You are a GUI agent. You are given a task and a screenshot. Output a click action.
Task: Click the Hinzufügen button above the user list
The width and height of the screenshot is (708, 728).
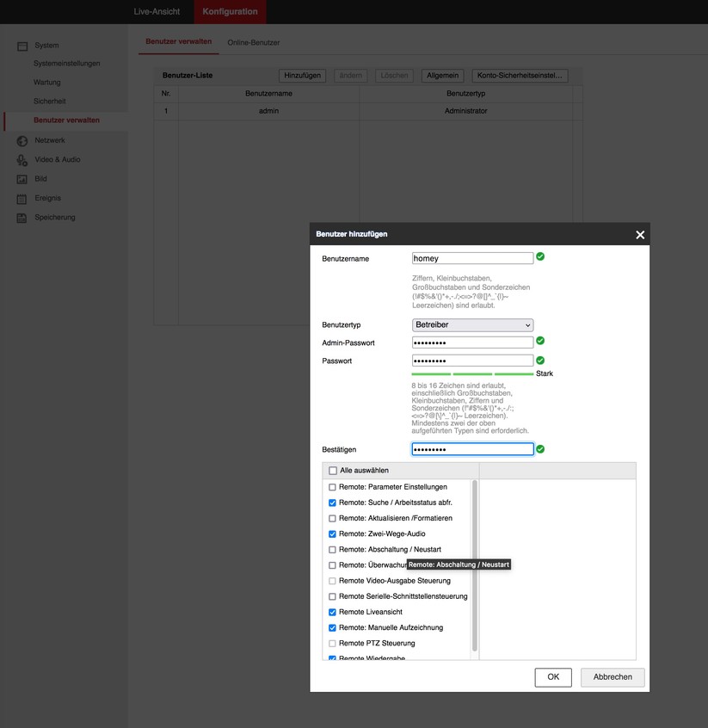301,75
